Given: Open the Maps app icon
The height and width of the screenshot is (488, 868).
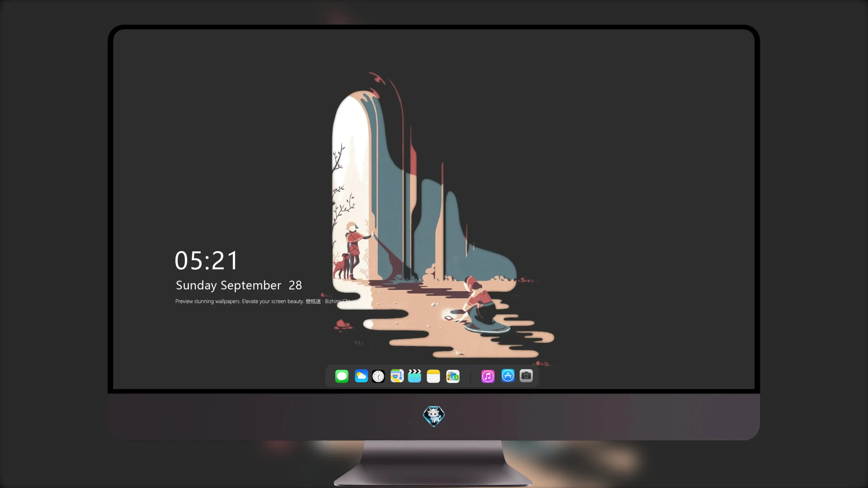Looking at the screenshot, I should pyautogui.click(x=397, y=376).
